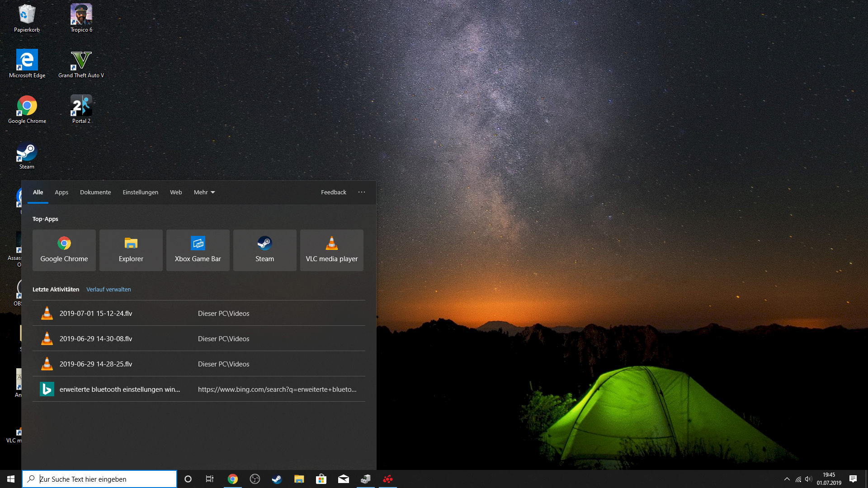This screenshot has width=868, height=488.
Task: Switch to the Apps tab
Action: (61, 192)
